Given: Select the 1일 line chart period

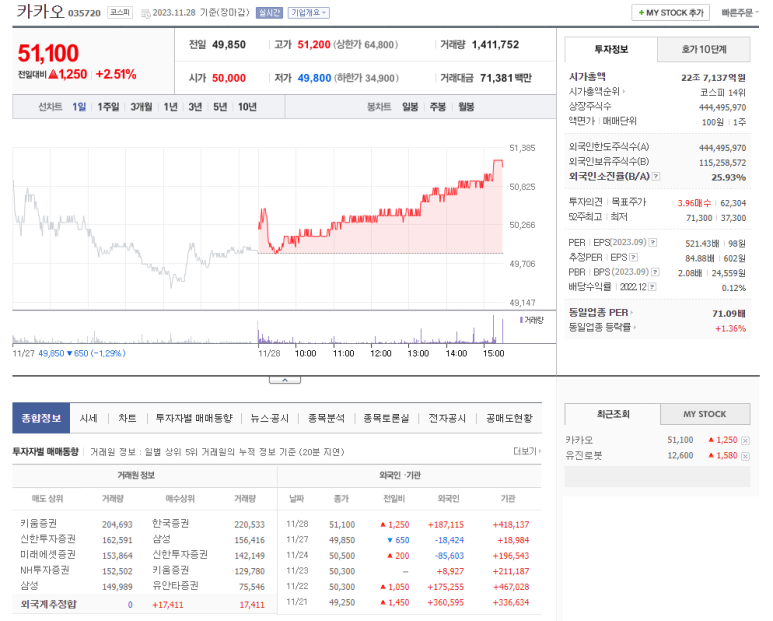Looking at the screenshot, I should point(79,107).
